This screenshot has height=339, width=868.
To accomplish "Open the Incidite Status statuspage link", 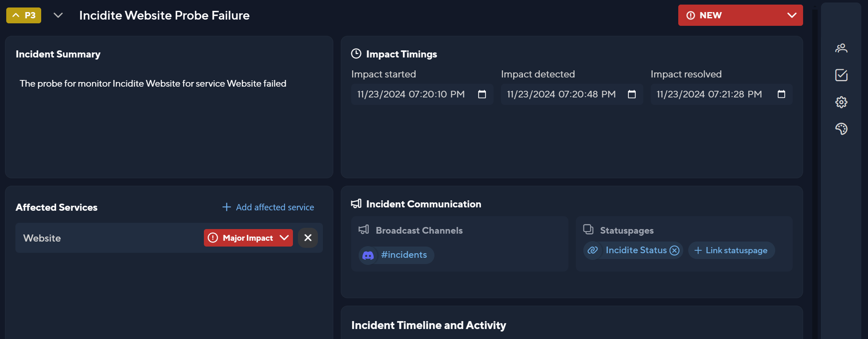I will pos(636,250).
